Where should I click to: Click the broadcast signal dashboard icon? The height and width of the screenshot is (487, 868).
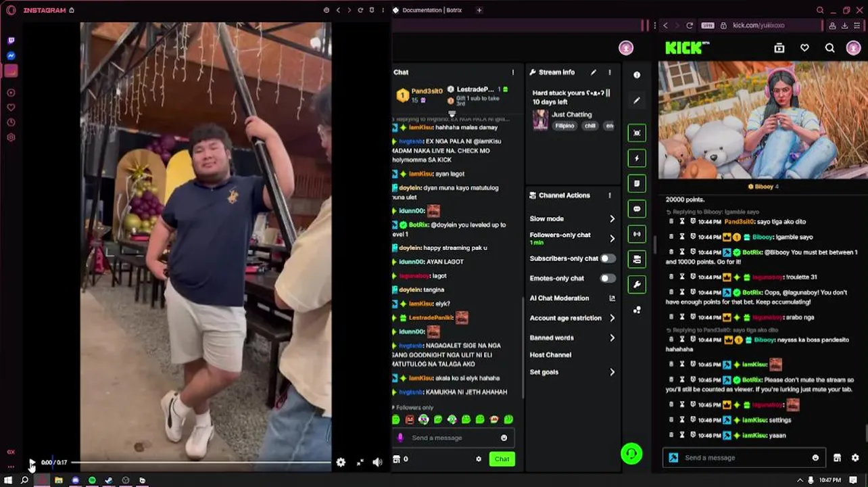637,234
